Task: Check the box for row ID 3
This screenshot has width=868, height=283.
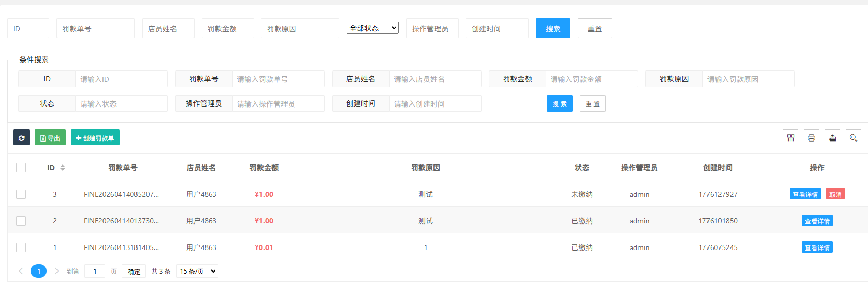Action: click(x=21, y=194)
